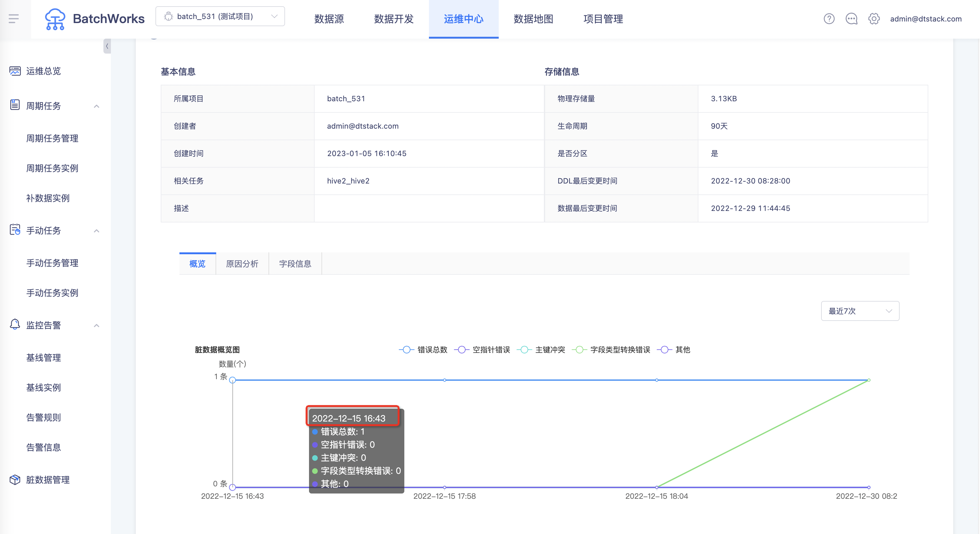This screenshot has height=534, width=980.
Task: Click the 手动任务 sidebar icon
Action: coord(15,230)
